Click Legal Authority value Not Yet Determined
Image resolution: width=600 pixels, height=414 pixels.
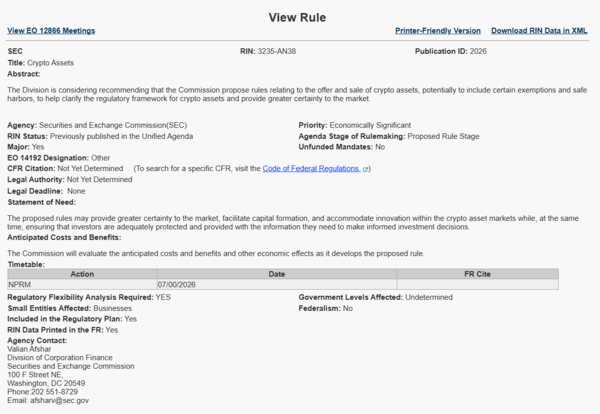tap(99, 180)
